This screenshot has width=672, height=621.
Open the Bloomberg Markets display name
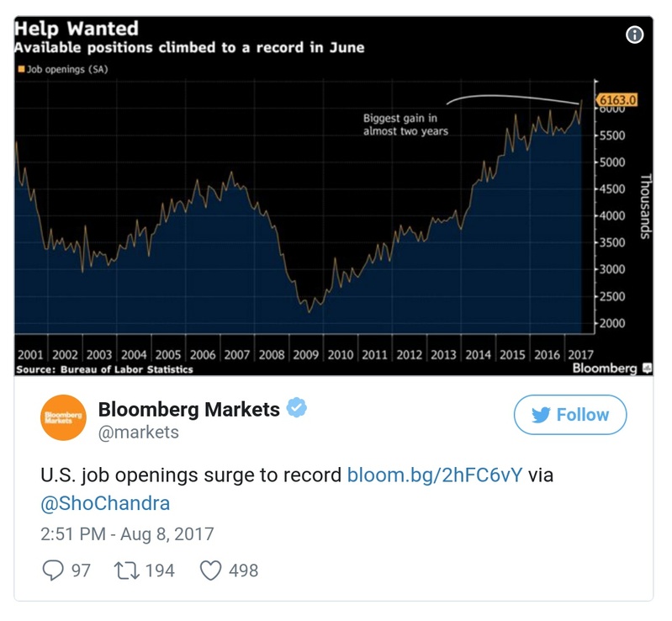pyautogui.click(x=189, y=410)
